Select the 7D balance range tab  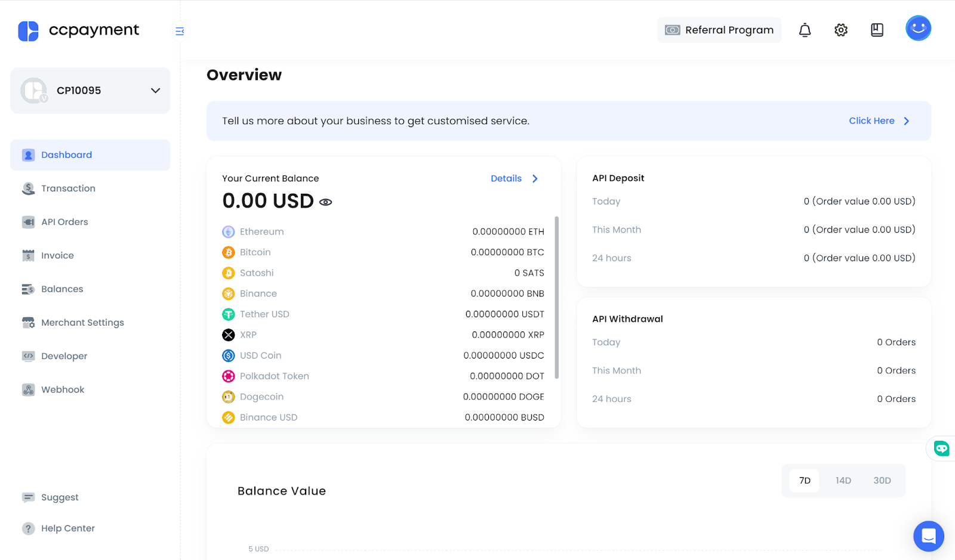tap(805, 481)
